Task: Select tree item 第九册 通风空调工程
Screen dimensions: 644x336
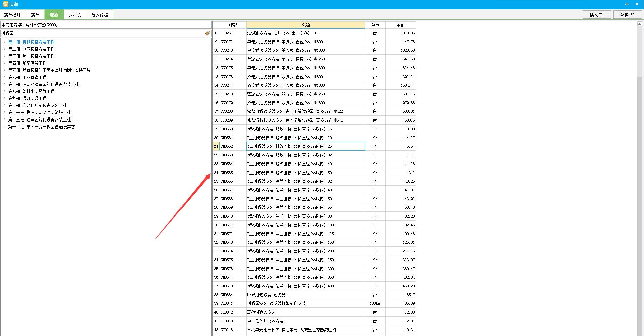Action: click(27, 98)
